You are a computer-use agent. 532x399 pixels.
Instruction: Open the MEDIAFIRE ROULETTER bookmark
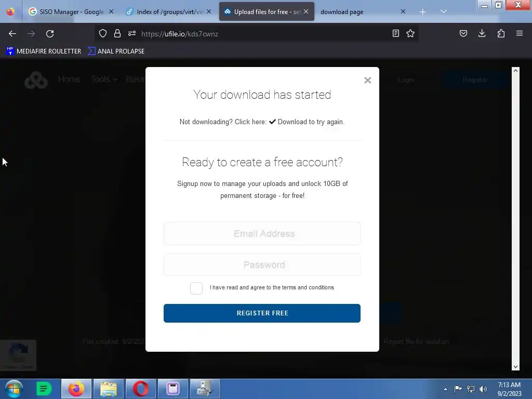point(44,51)
